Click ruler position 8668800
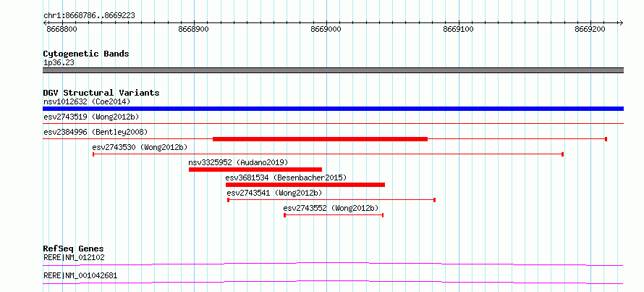This screenshot has height=292, width=644. [62, 29]
